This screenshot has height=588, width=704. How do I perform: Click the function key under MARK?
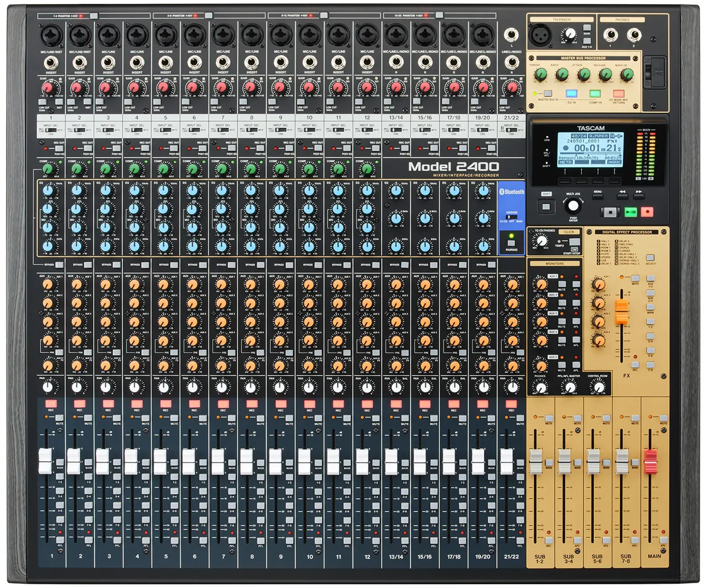[614, 182]
